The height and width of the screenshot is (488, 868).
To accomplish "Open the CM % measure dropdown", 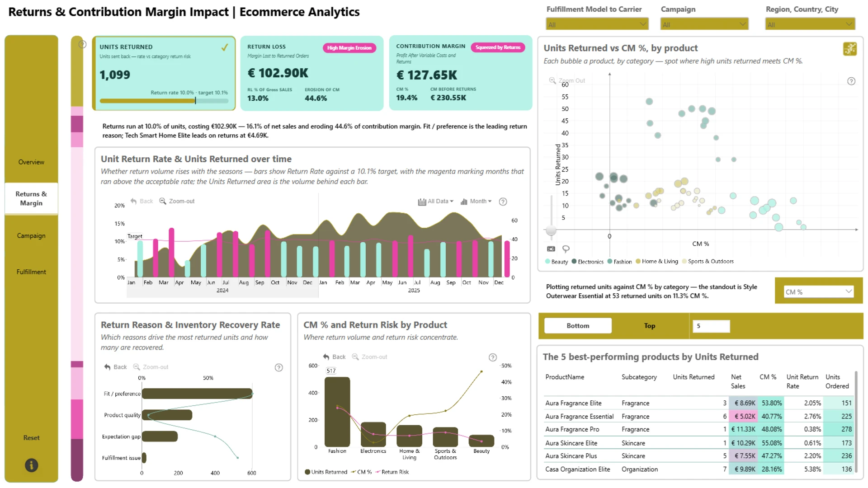I will [818, 292].
